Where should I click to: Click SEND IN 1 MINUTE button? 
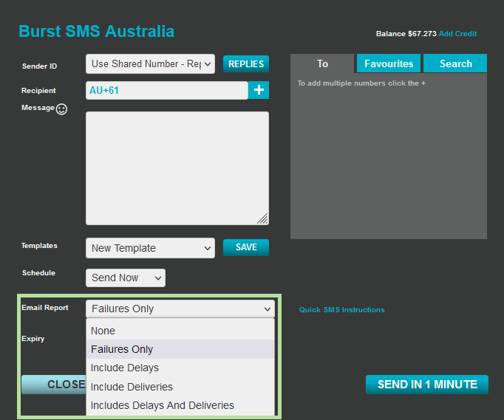(427, 385)
